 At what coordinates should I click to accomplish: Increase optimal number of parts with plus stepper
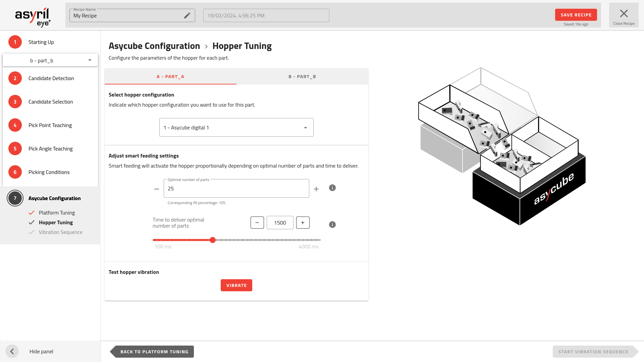pyautogui.click(x=316, y=189)
